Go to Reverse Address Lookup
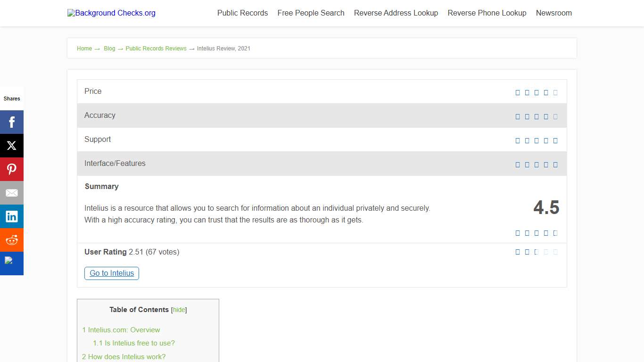 (x=396, y=13)
